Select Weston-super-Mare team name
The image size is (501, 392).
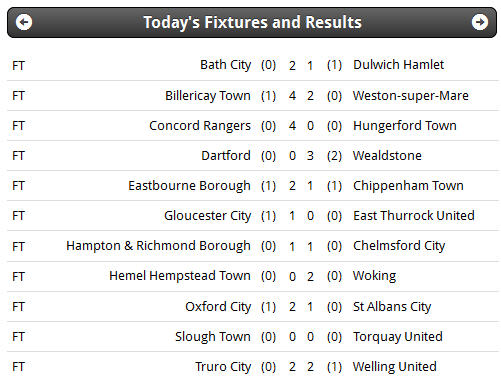coord(411,96)
